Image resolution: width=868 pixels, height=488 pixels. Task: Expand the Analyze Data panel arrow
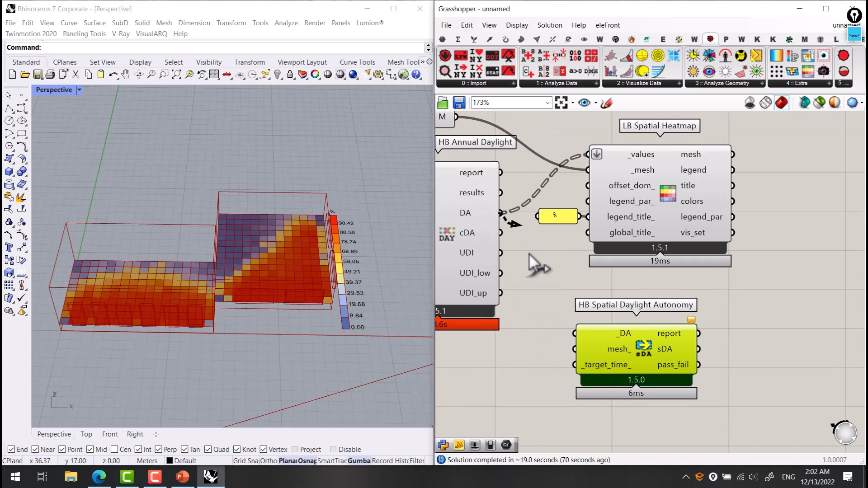(596, 83)
